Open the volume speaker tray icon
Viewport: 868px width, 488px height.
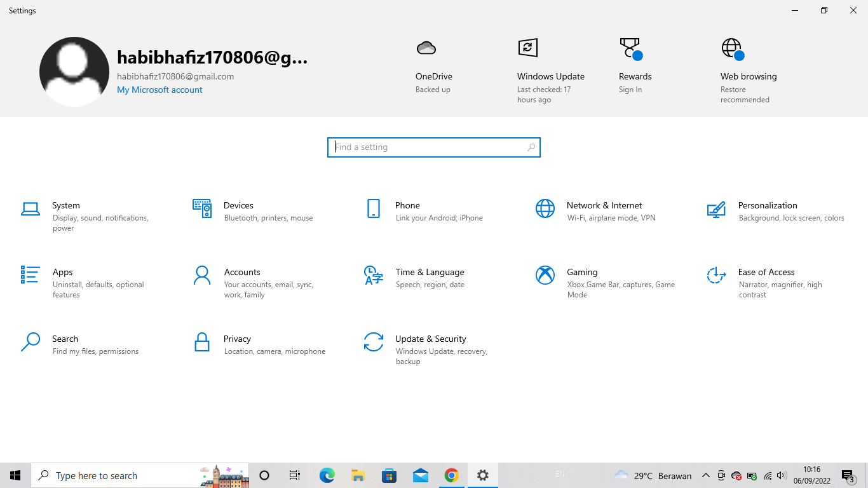[x=782, y=475]
